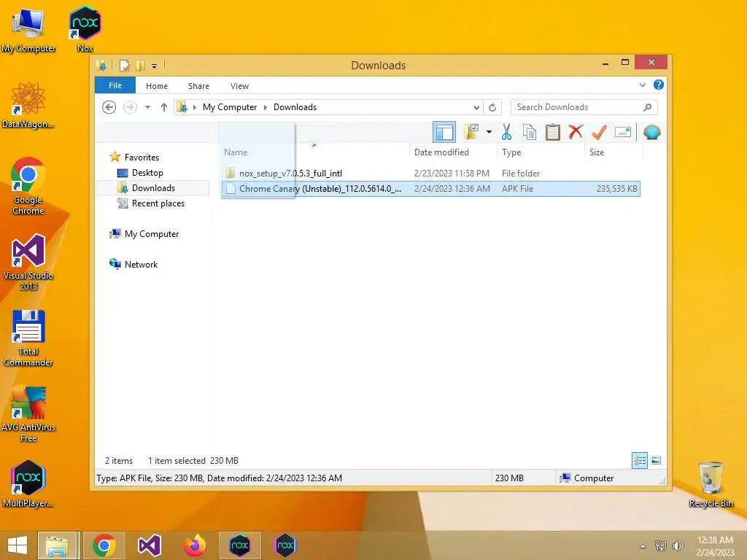Sort by the Name column header
The height and width of the screenshot is (560, 747).
(314, 152)
